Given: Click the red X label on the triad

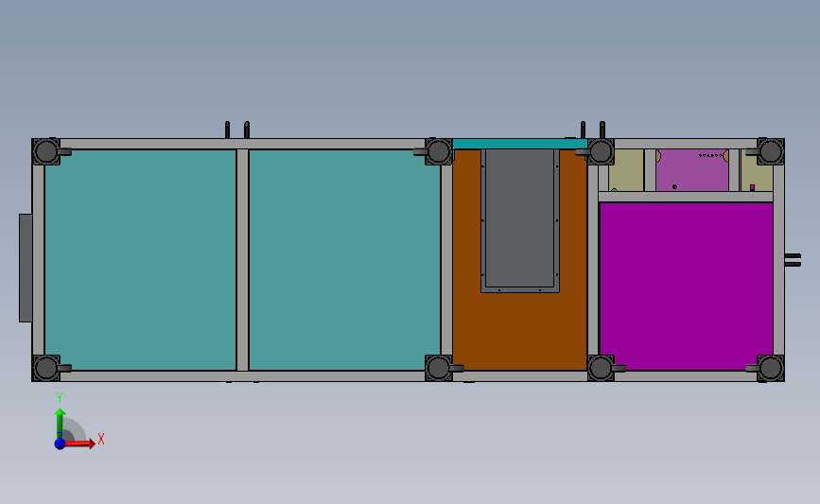Looking at the screenshot, I should click(101, 439).
